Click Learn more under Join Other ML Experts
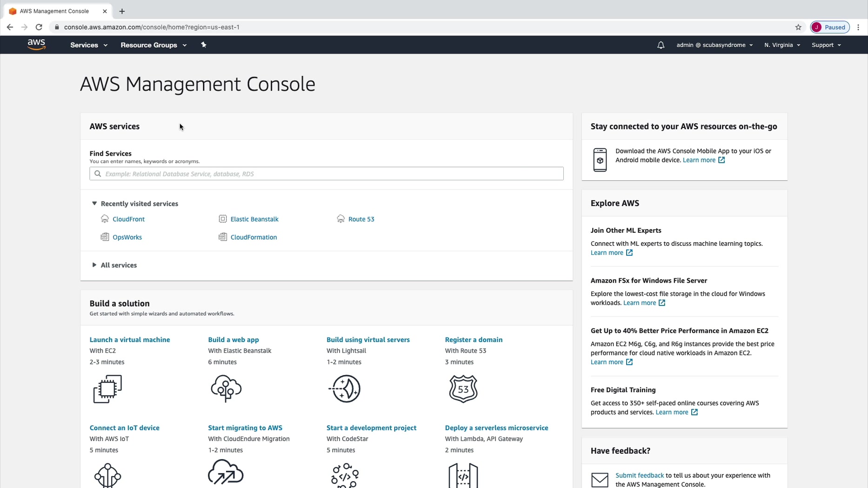The width and height of the screenshot is (868, 488). [611, 253]
